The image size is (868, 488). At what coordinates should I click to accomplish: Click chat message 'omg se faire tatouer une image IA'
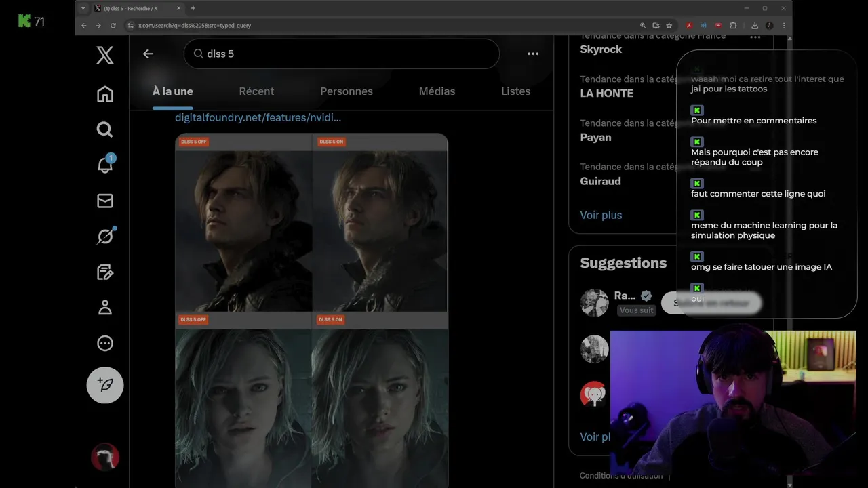[762, 267]
